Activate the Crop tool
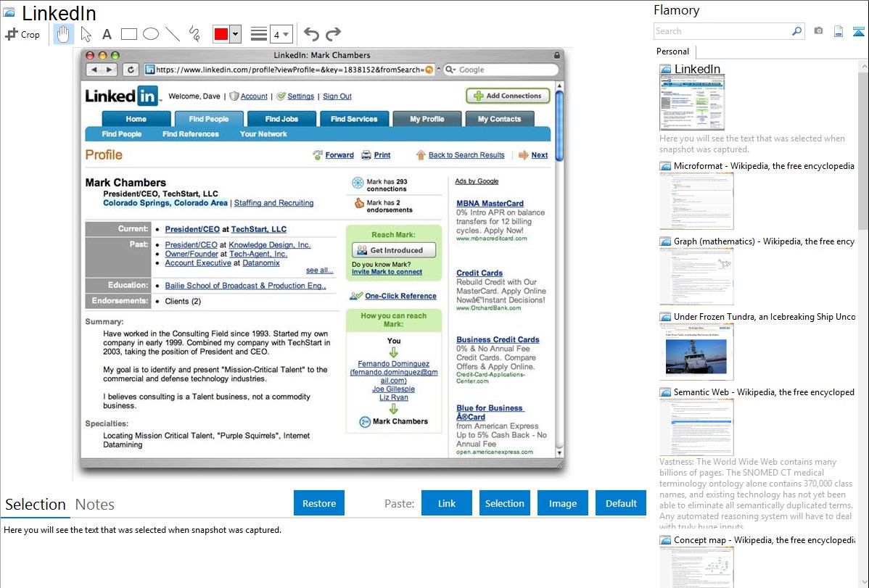This screenshot has height=588, width=869. [x=22, y=34]
